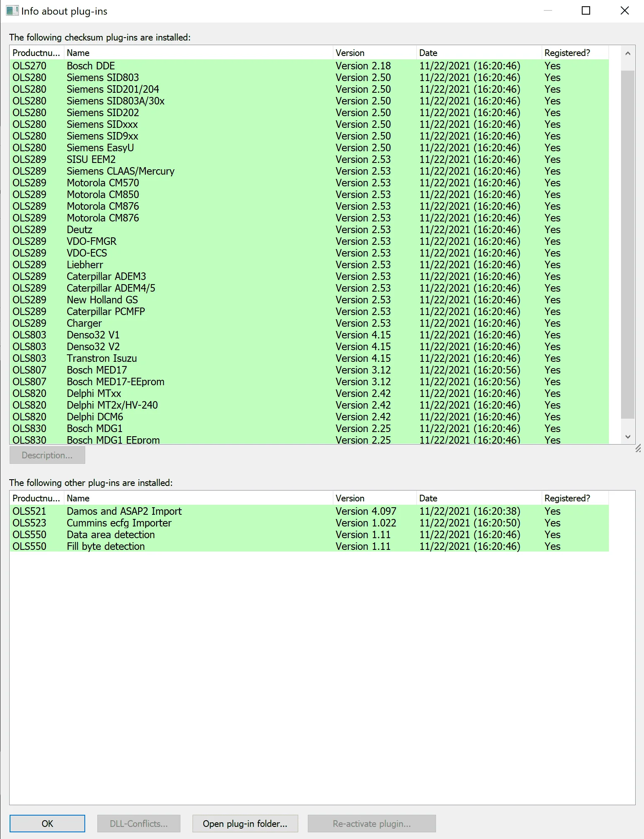Select the Siemens CLAAS/Mercury row
Image resolution: width=644 pixels, height=839 pixels.
click(x=309, y=171)
